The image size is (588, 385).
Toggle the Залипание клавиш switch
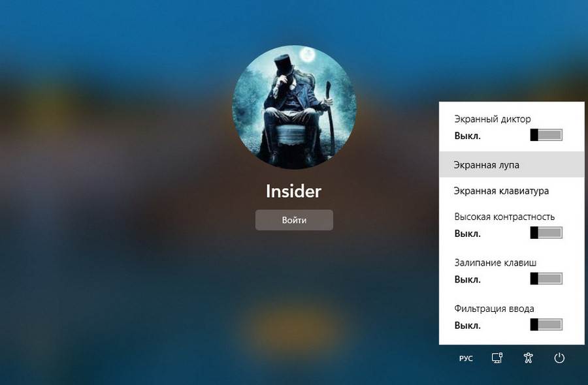click(x=546, y=279)
